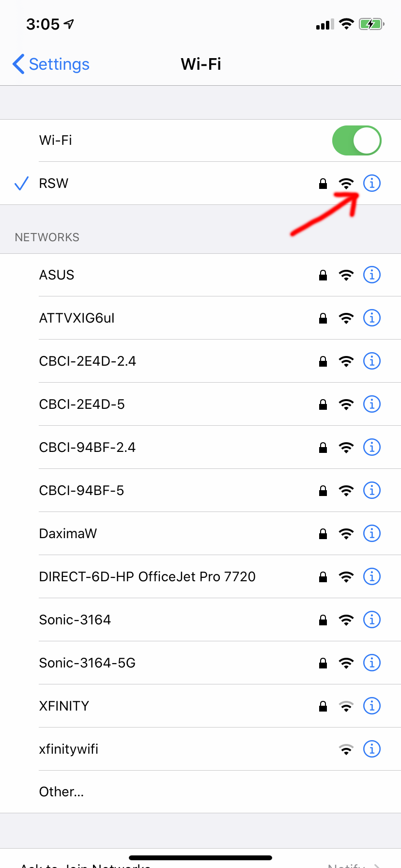The image size is (401, 868).
Task: Tap info icon for Sonic-3164-5G
Action: (372, 663)
